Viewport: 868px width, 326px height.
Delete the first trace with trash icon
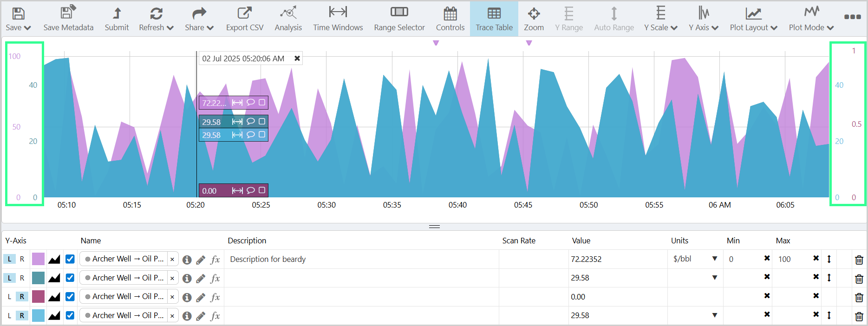(859, 260)
